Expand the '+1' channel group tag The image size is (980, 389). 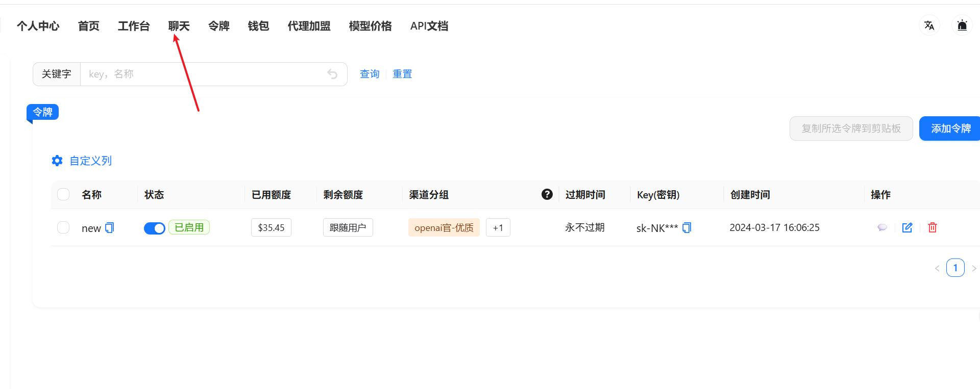(x=498, y=227)
